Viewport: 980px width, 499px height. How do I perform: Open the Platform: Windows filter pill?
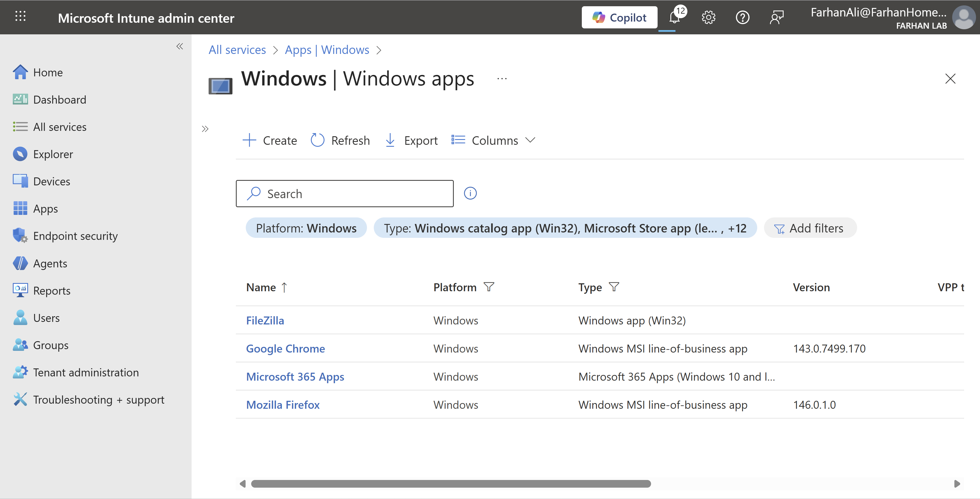point(306,228)
